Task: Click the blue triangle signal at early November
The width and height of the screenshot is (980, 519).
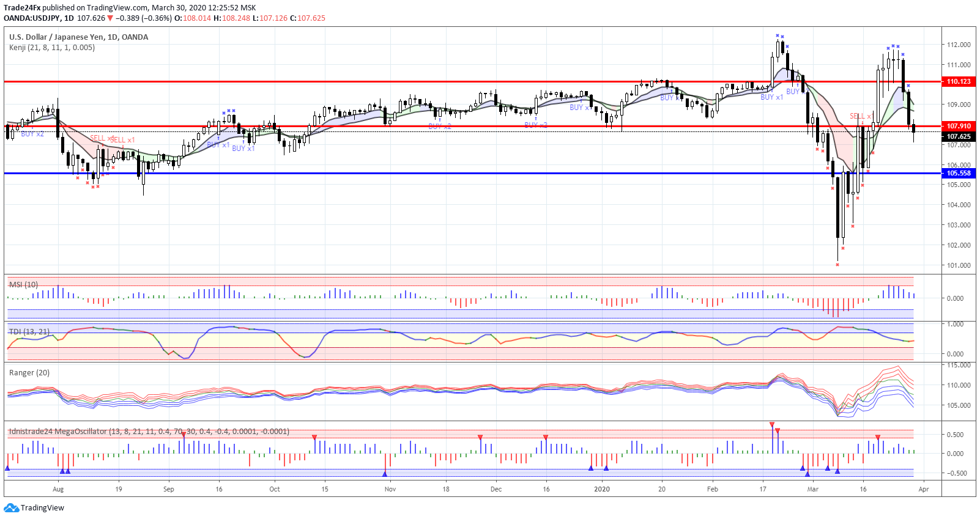Action: [385, 474]
